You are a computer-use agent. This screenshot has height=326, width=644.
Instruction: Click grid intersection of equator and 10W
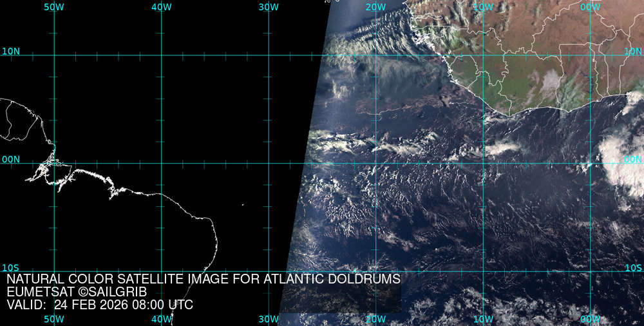point(483,163)
